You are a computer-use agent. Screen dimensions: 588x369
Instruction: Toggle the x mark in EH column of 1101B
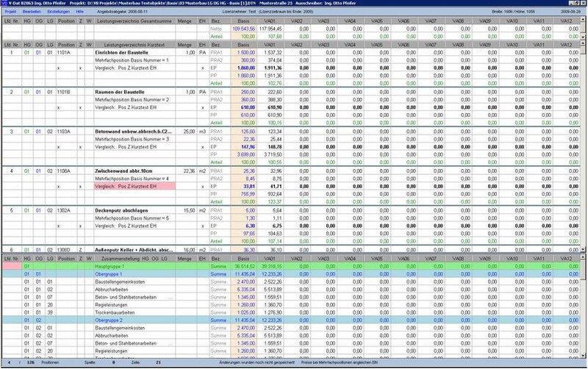pos(202,107)
